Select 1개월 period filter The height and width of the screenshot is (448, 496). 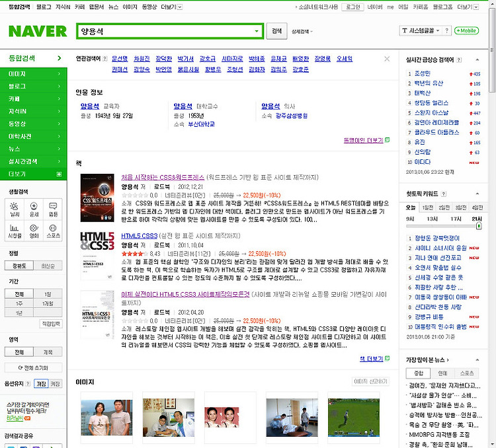48,303
